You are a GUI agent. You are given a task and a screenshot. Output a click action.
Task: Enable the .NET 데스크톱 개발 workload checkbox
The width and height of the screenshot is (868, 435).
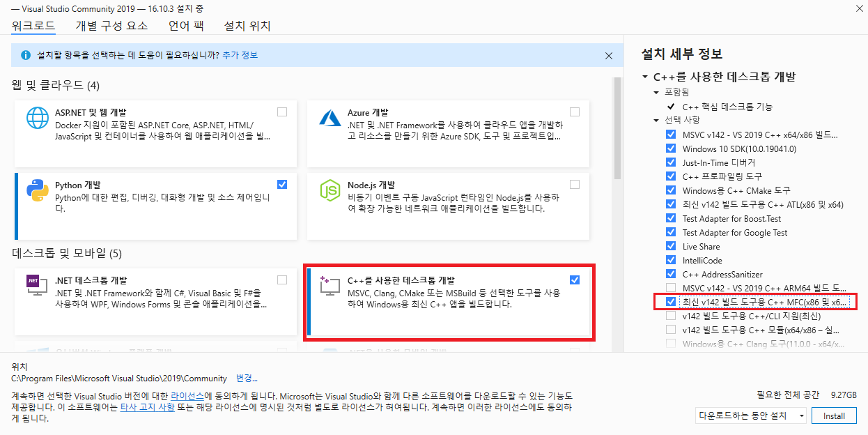pyautogui.click(x=282, y=280)
